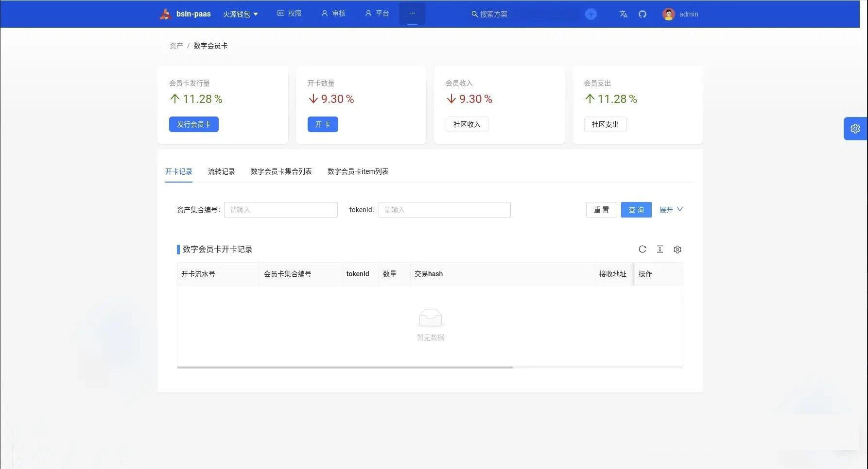Click the admin user avatar

[668, 14]
